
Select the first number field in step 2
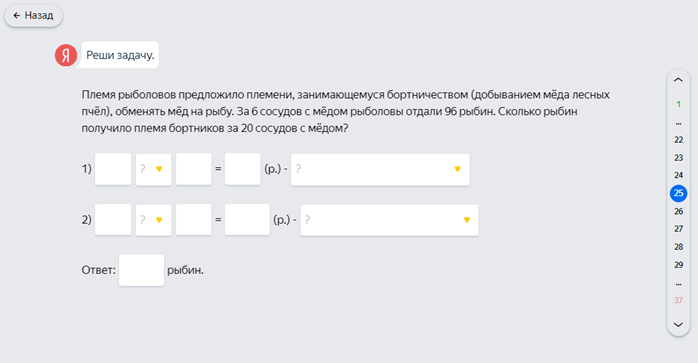point(113,220)
